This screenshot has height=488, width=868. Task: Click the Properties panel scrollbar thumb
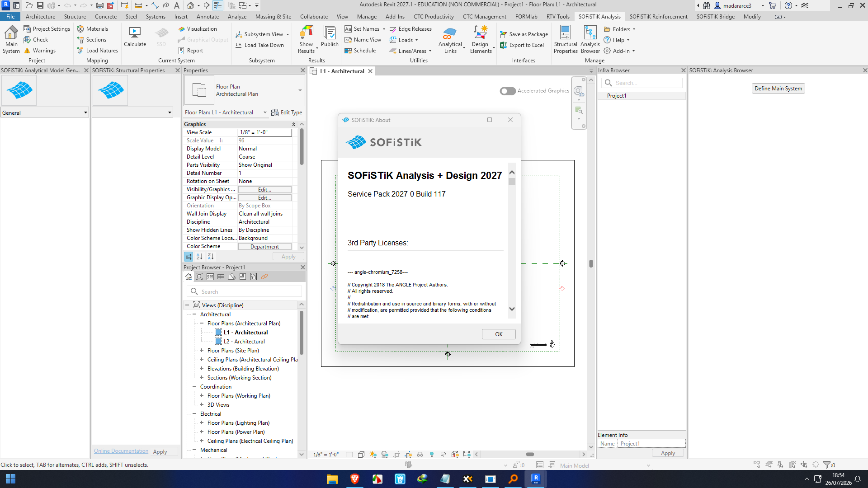coord(302,146)
